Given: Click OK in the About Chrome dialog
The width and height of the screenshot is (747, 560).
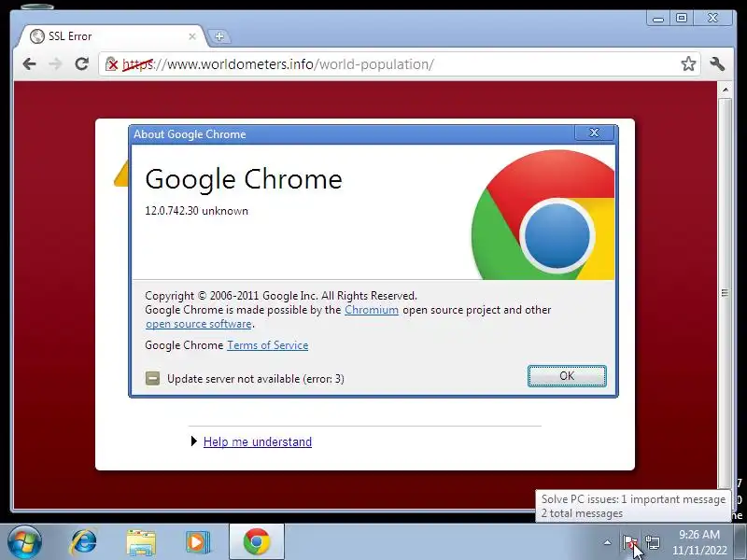Looking at the screenshot, I should [567, 376].
